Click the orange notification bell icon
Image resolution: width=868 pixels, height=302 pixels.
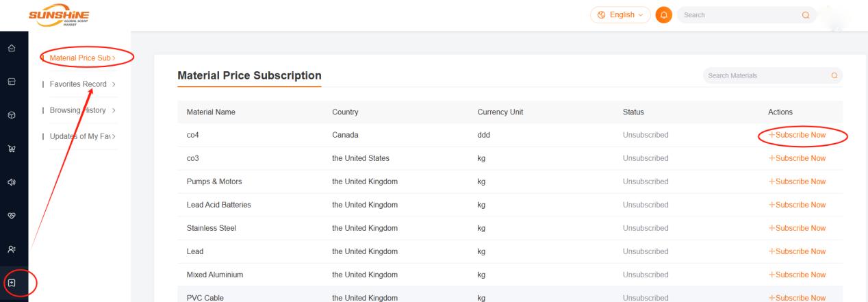[x=663, y=14]
